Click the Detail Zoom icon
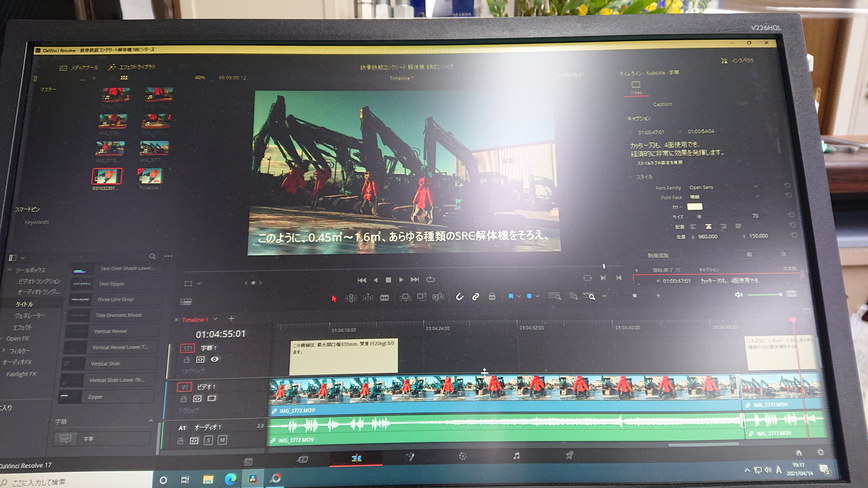Image resolution: width=868 pixels, height=488 pixels. (x=574, y=296)
